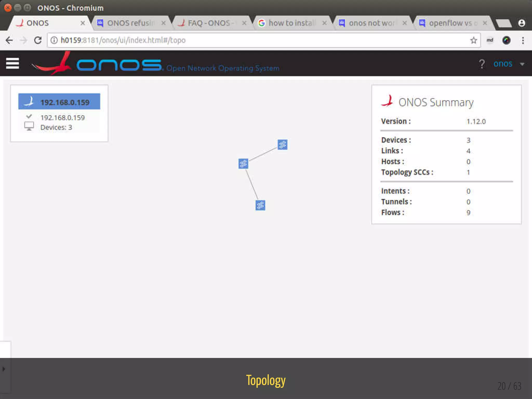Close the 'how to install' tab

[324, 23]
